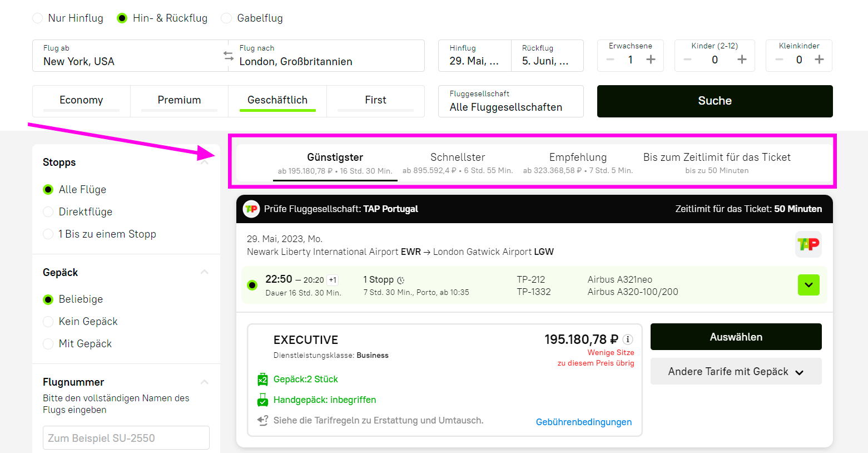Click the TAP airline logo beside route
Viewport: 868px width, 453px height.
[808, 244]
